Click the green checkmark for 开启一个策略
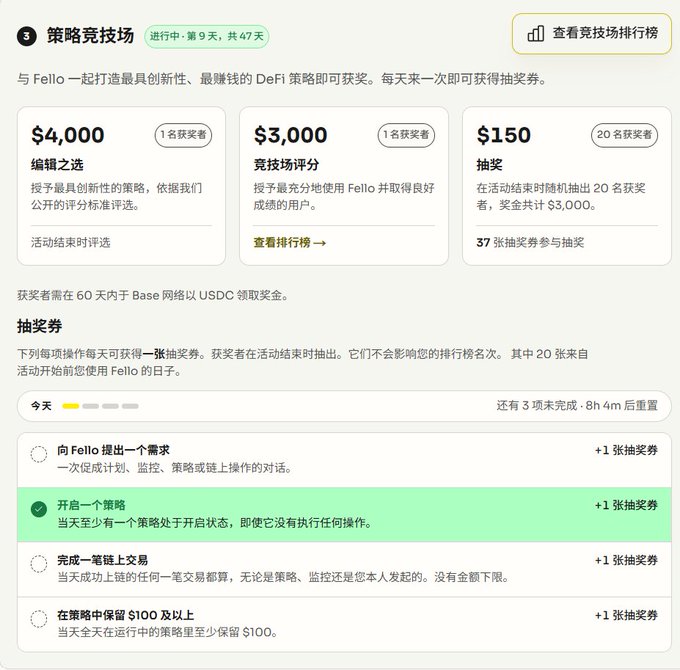The width and height of the screenshot is (680, 670). click(x=39, y=509)
